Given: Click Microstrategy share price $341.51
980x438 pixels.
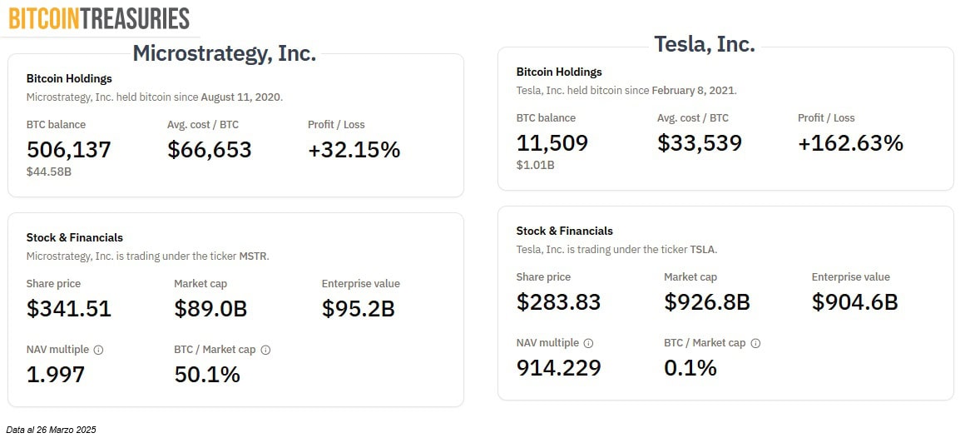Looking at the screenshot, I should [69, 309].
